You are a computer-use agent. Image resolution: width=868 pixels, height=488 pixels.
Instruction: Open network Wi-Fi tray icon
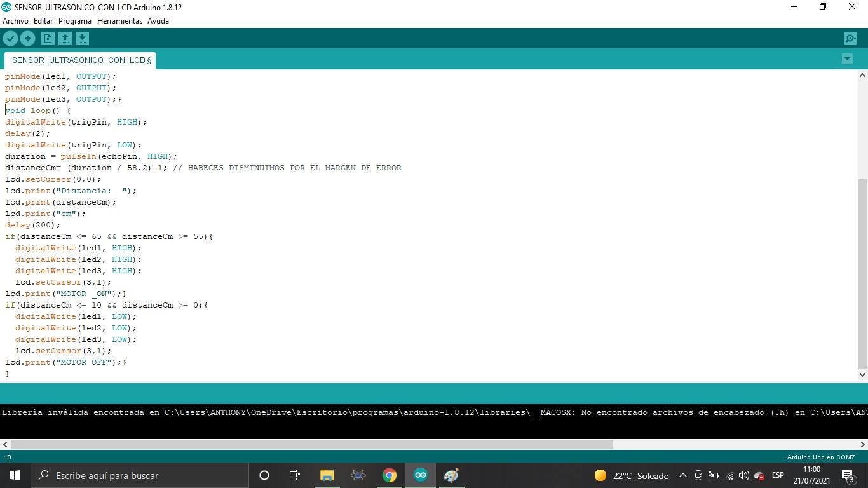point(729,475)
